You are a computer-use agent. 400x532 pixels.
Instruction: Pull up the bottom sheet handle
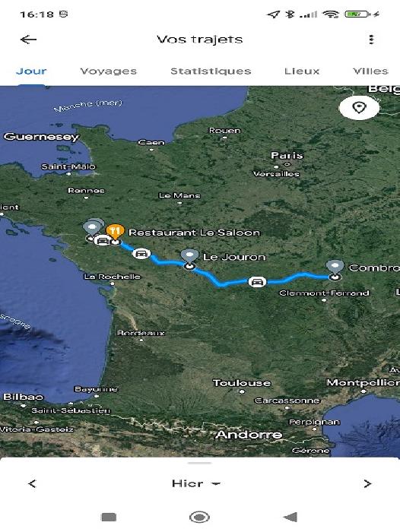pyautogui.click(x=200, y=463)
